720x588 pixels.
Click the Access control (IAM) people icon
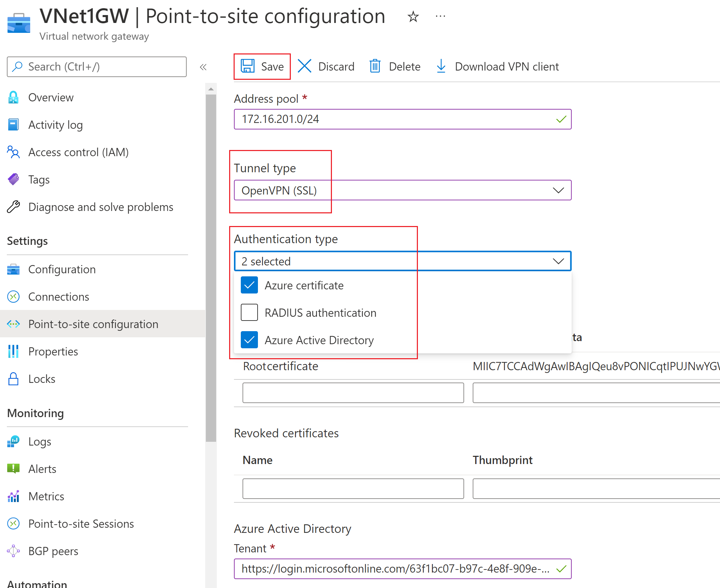(x=13, y=152)
